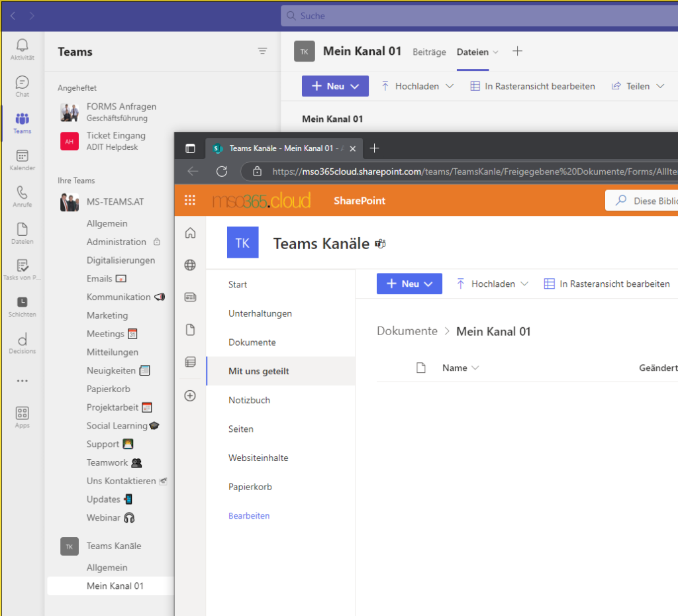Screen dimensions: 678x616
Task: Click filter icon next to Teams heading
Action: [262, 51]
